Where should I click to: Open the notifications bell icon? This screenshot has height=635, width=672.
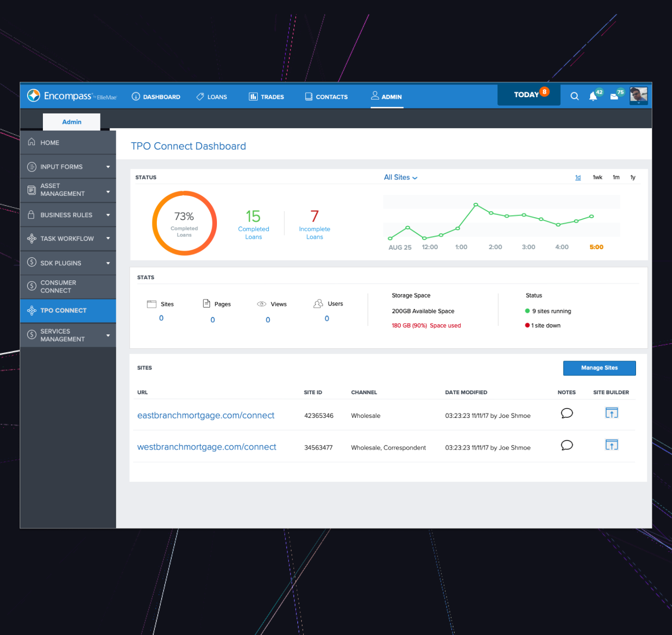(x=593, y=96)
